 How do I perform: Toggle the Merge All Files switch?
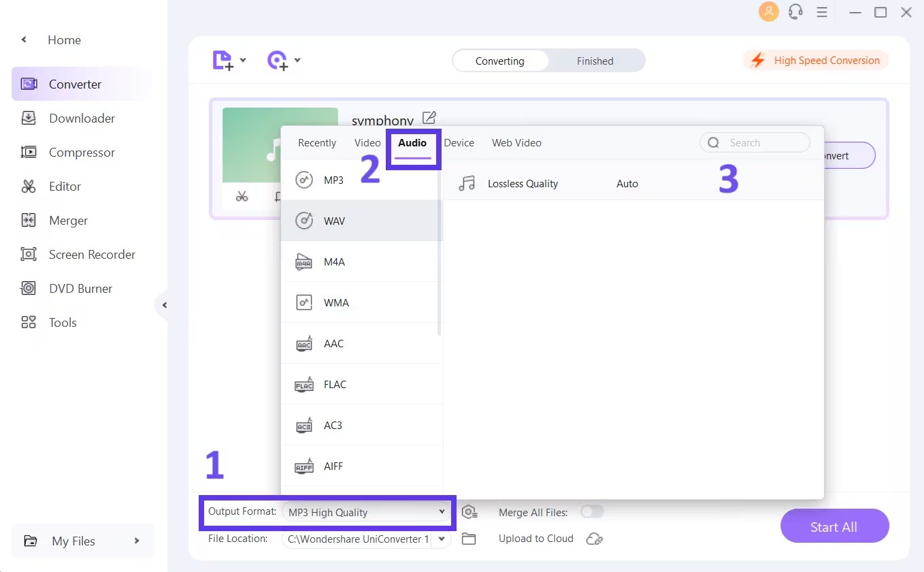click(592, 511)
